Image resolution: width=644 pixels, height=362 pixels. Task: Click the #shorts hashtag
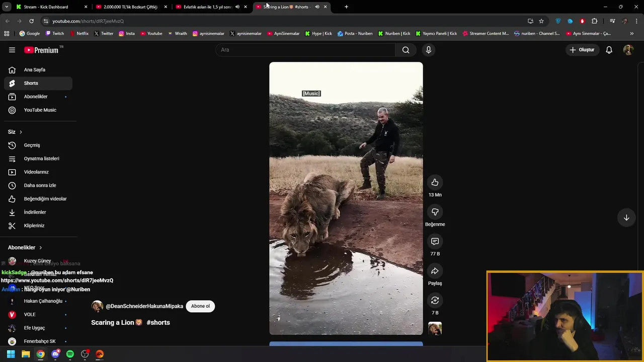[x=158, y=322]
